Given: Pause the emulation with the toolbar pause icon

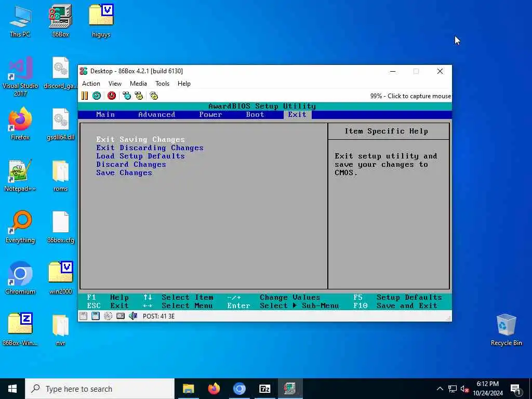Looking at the screenshot, I should [85, 96].
